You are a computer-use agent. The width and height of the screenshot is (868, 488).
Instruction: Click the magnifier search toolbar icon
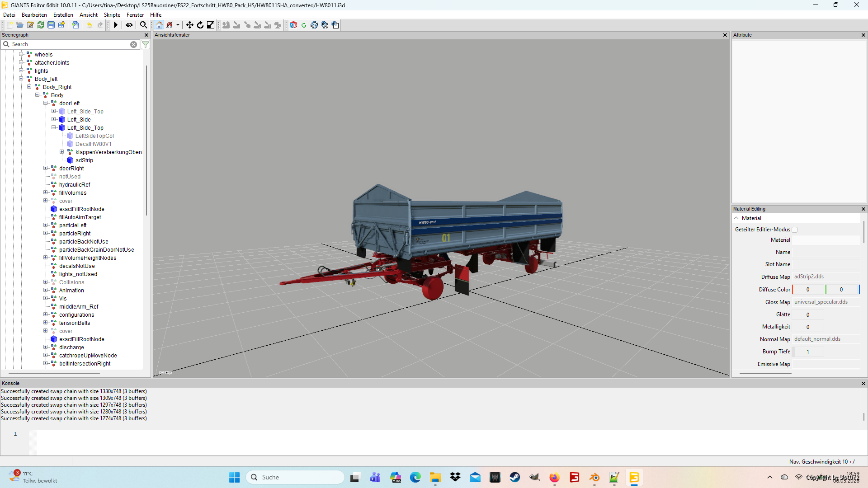coord(143,25)
